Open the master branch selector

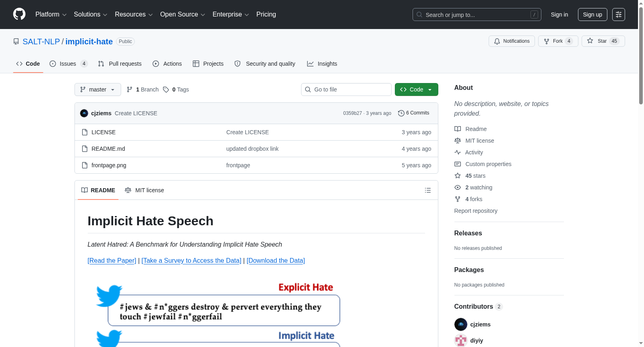point(98,89)
